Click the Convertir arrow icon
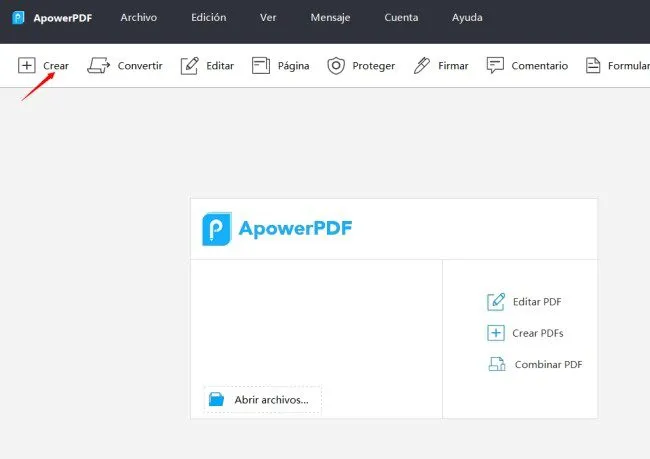 (98, 66)
